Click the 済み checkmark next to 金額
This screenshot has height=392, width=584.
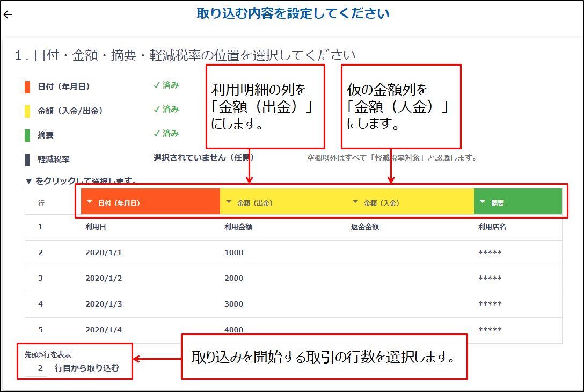point(166,109)
